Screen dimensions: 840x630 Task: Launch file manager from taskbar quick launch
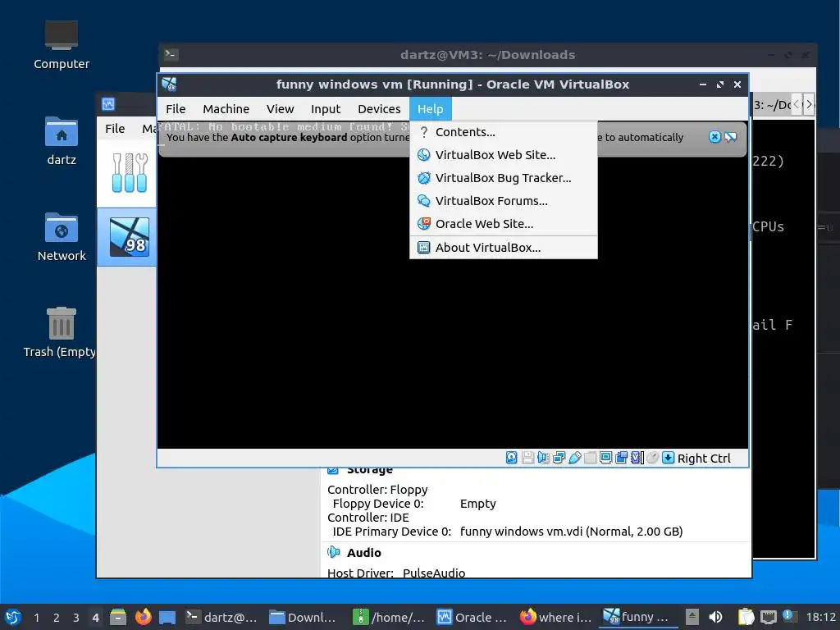(118, 617)
